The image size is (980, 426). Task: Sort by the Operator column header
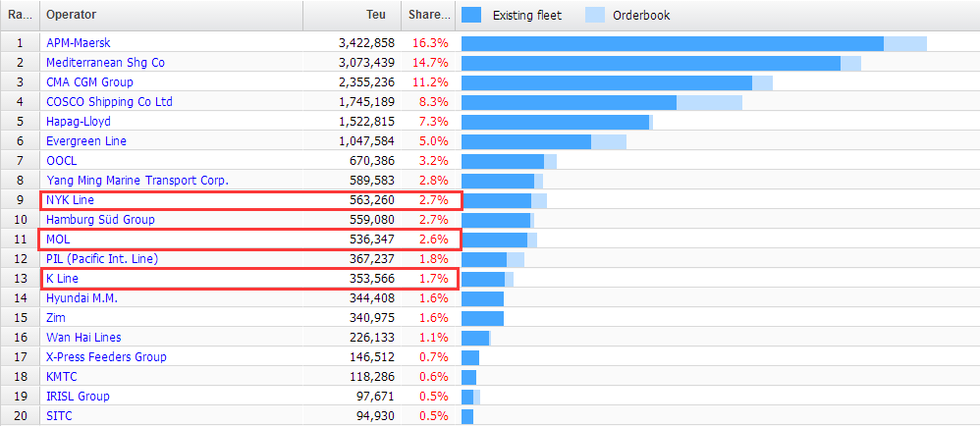172,15
